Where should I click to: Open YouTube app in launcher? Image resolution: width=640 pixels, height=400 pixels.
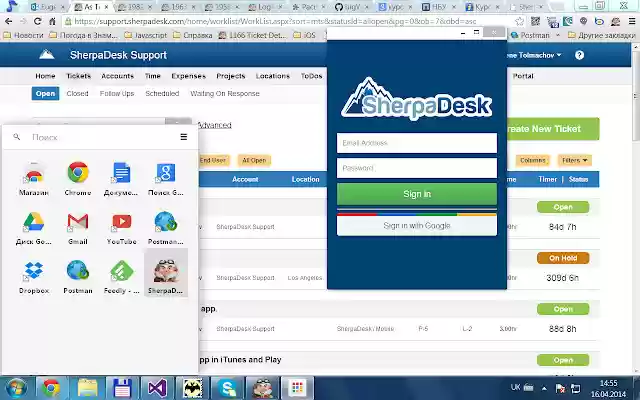tap(121, 228)
